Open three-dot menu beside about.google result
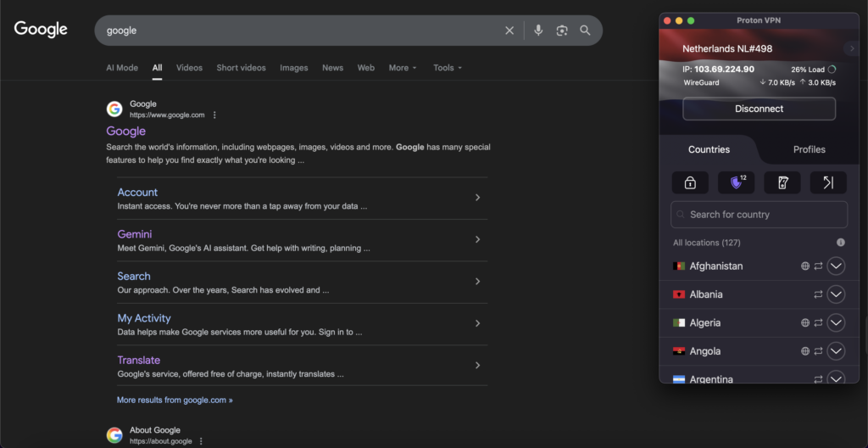The image size is (868, 448). pyautogui.click(x=201, y=441)
